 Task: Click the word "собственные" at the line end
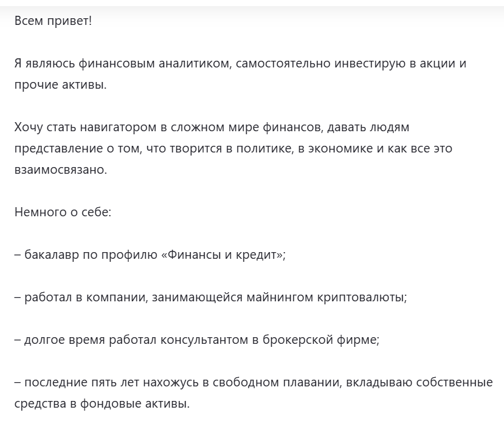(x=455, y=383)
